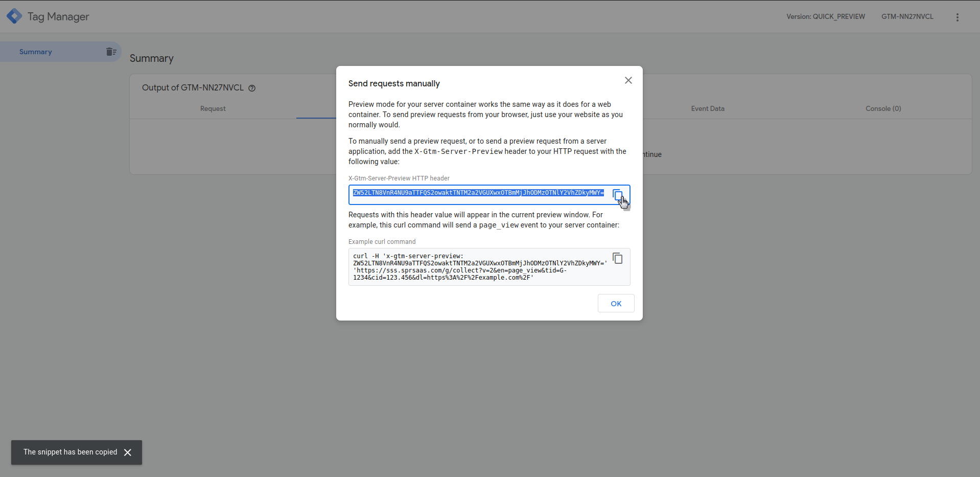This screenshot has height=477, width=980.
Task: Click the X-Gtm-Server-Preview HTTP header label
Action: 399,178
